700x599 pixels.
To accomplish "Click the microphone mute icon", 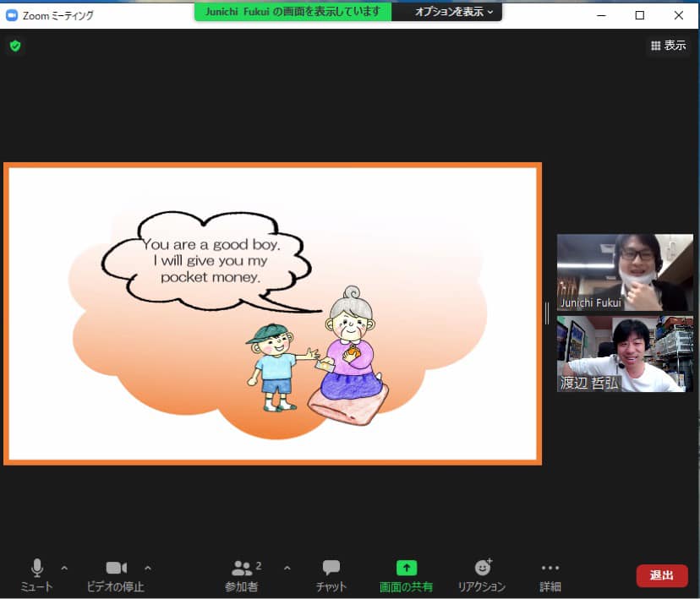I will click(37, 568).
